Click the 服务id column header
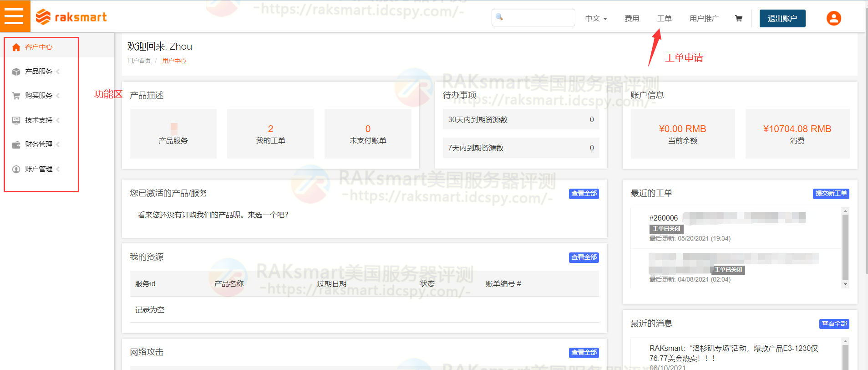Viewport: 868px width, 370px height. point(145,284)
